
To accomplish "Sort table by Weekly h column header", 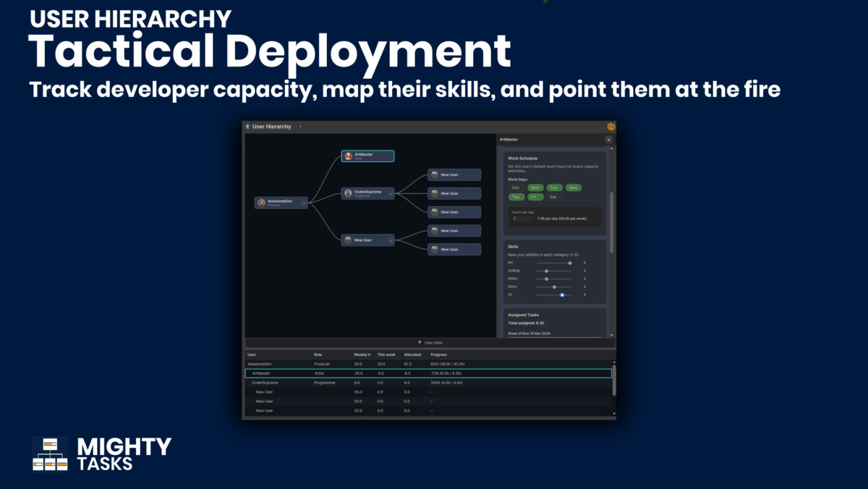I will [362, 354].
